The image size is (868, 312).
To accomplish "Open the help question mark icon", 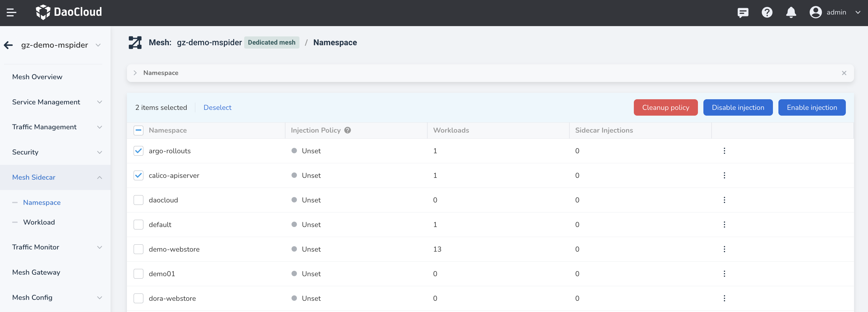I will point(767,12).
